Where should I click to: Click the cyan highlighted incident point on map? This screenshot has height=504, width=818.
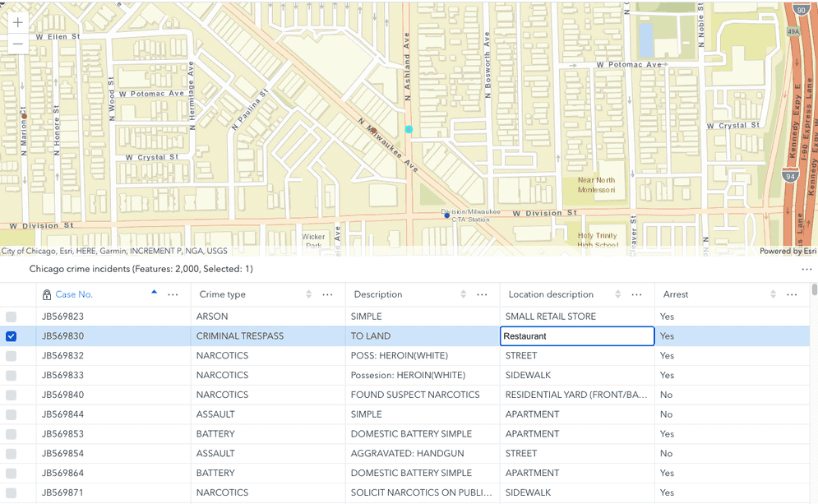pyautogui.click(x=409, y=129)
